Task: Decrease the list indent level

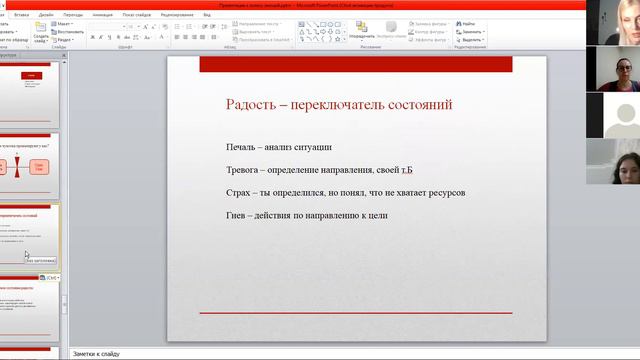Action: point(204,27)
